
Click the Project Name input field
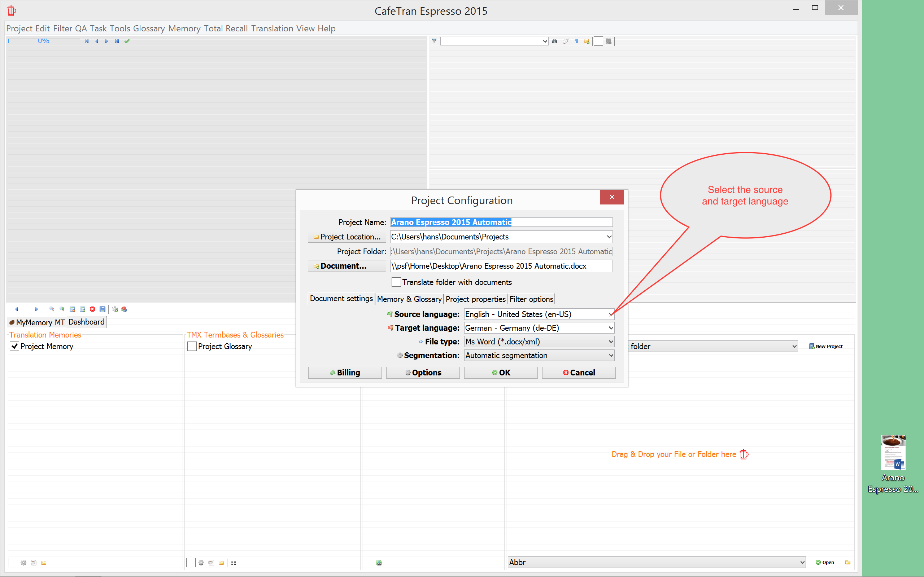coord(501,222)
